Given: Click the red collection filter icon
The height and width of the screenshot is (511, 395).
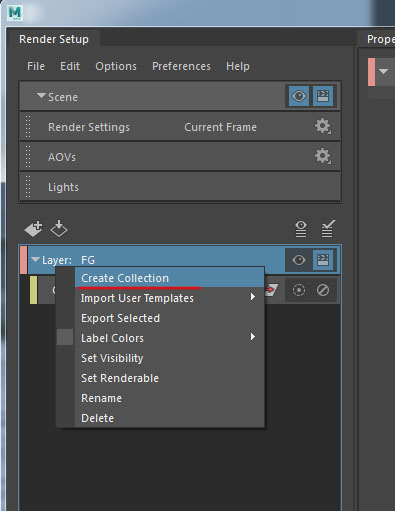Looking at the screenshot, I should (x=271, y=290).
